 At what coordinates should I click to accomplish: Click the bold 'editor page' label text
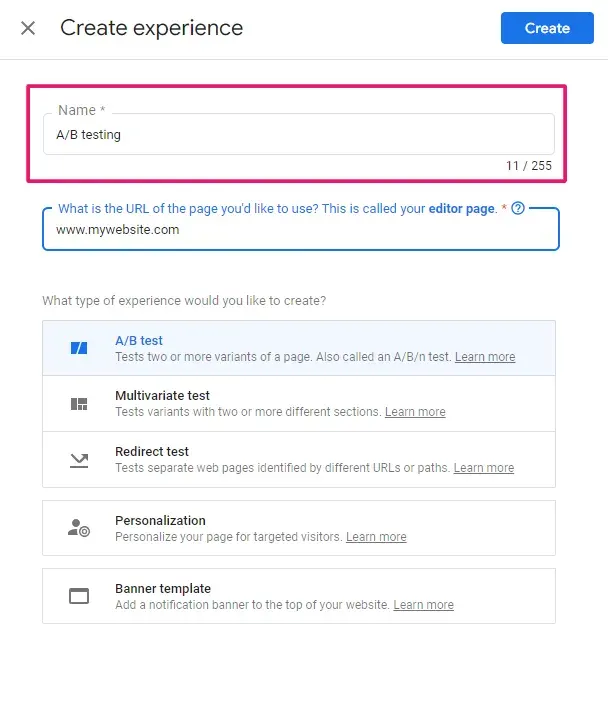tap(462, 208)
